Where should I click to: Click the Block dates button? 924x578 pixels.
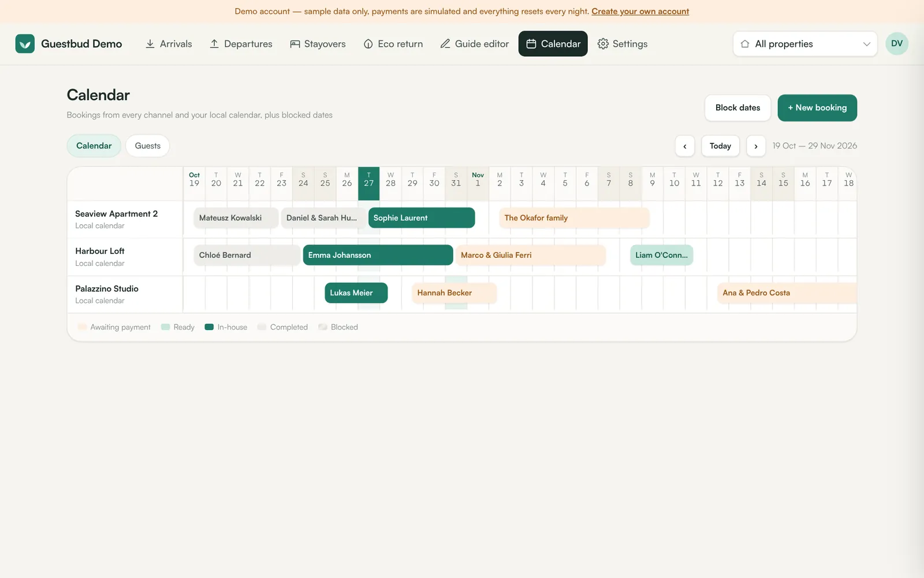tap(737, 108)
